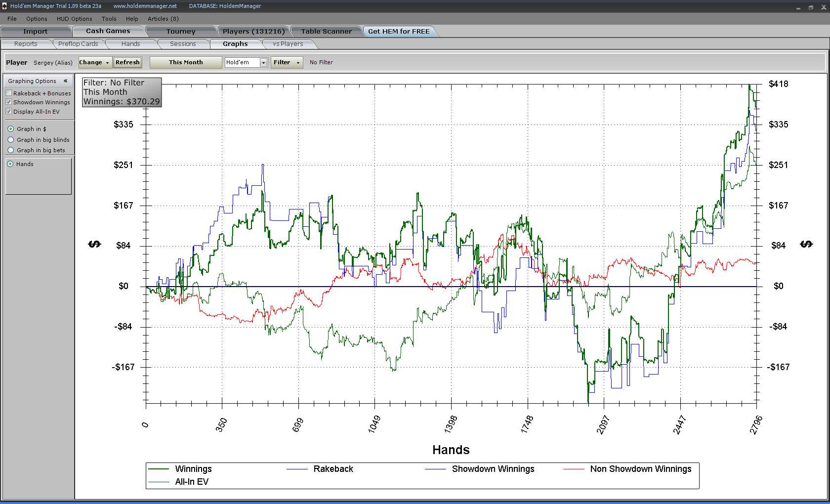The image size is (830, 504).
Task: Open the Filter dropdown
Action: tap(287, 63)
